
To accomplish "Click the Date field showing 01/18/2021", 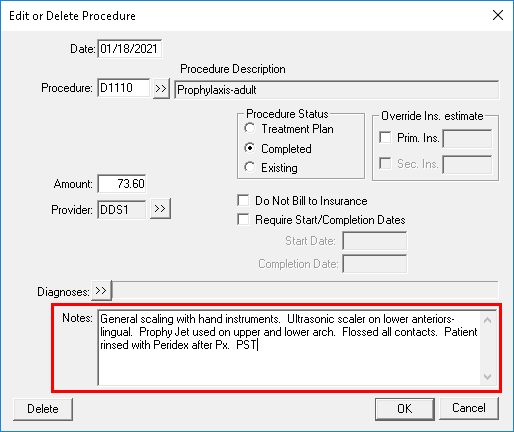I will pyautogui.click(x=130, y=49).
